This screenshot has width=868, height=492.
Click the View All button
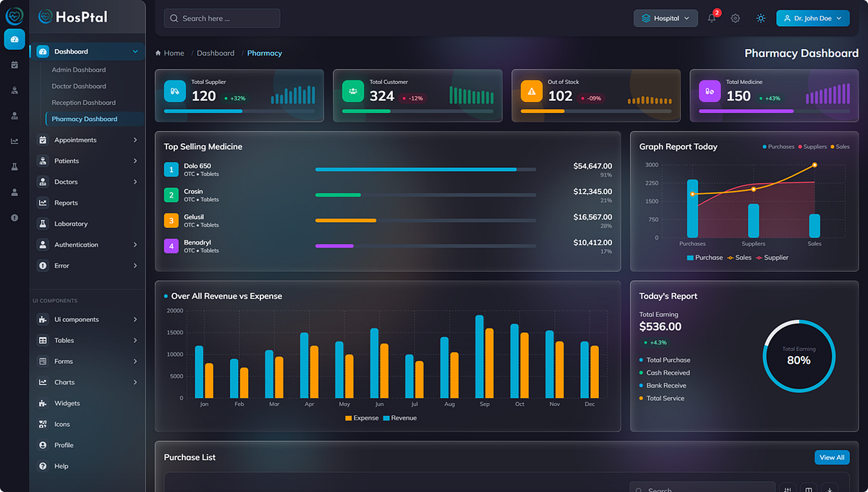coord(832,457)
